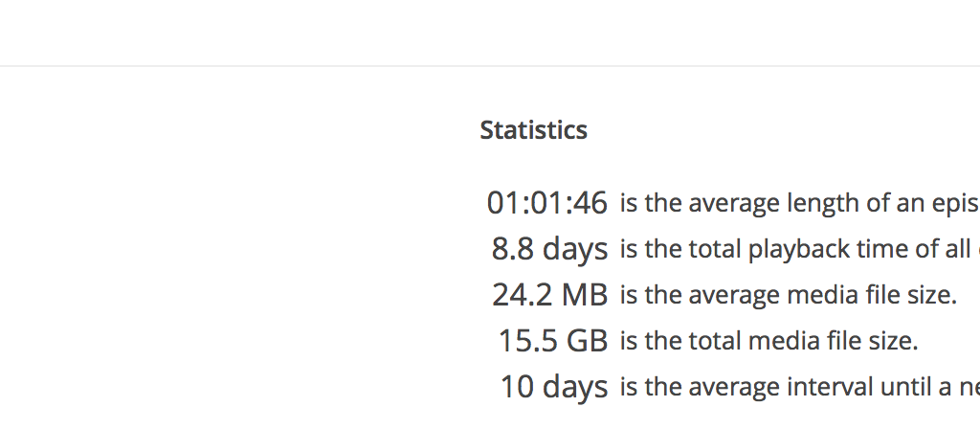Select the 10 days interval value
The width and height of the screenshot is (980, 429).
point(553,387)
